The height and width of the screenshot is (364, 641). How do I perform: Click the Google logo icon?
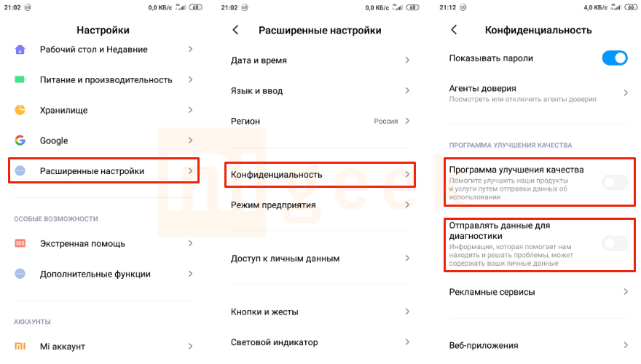tap(20, 141)
